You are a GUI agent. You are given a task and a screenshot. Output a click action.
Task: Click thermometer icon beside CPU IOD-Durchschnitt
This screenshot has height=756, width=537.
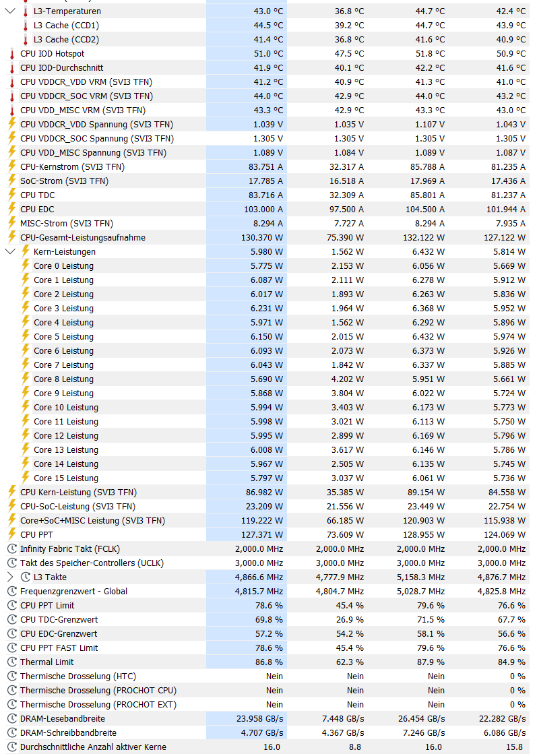click(12, 68)
